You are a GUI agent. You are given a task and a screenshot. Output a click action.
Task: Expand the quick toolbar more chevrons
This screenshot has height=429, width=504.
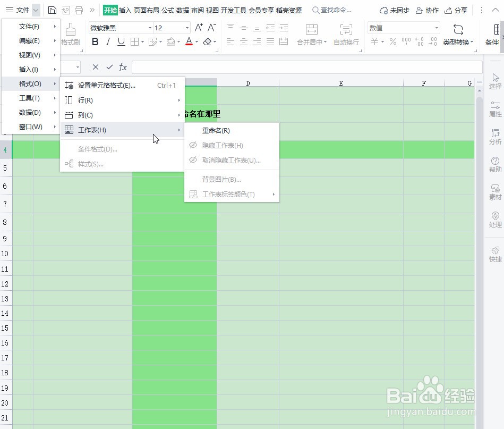coord(92,10)
